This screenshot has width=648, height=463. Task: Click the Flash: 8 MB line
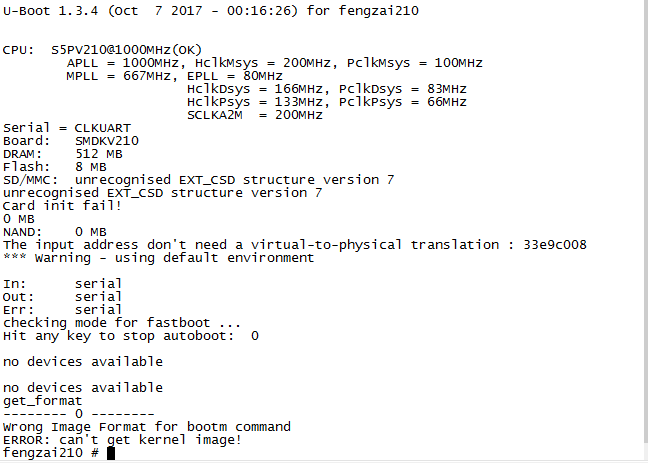tap(55, 167)
